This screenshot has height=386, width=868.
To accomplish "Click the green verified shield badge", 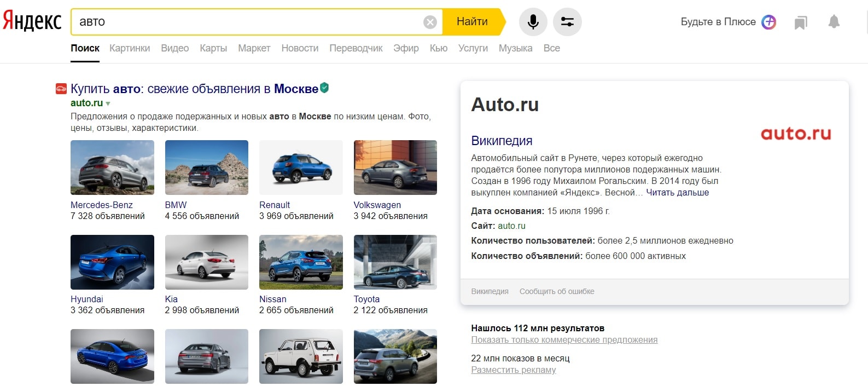I will click(324, 88).
